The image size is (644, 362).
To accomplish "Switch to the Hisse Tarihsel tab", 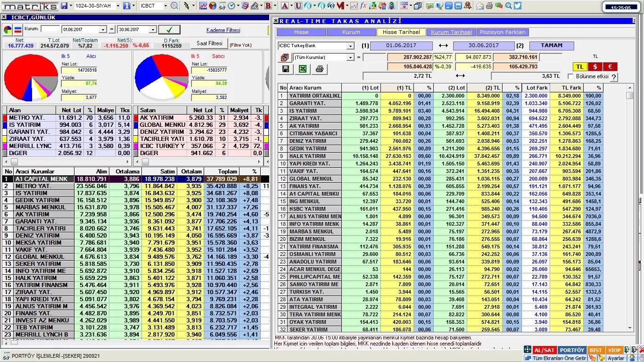I will (x=401, y=32).
